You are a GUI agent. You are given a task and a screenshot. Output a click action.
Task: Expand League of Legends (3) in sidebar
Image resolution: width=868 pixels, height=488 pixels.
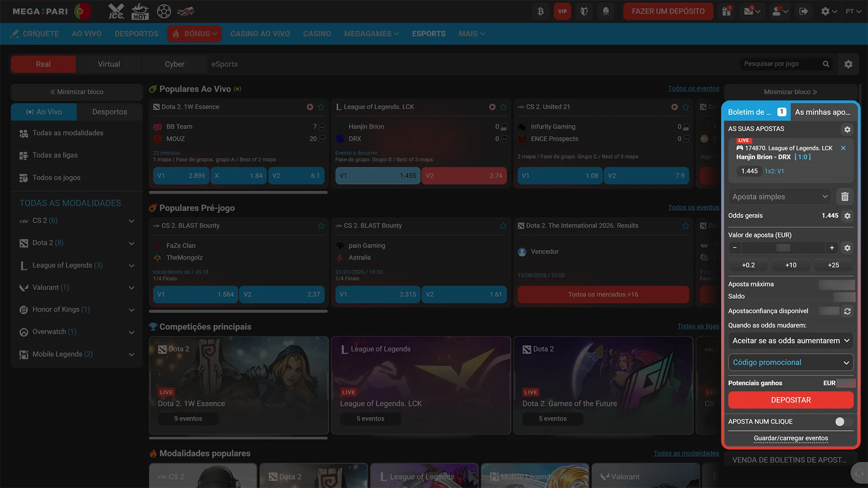click(x=132, y=266)
